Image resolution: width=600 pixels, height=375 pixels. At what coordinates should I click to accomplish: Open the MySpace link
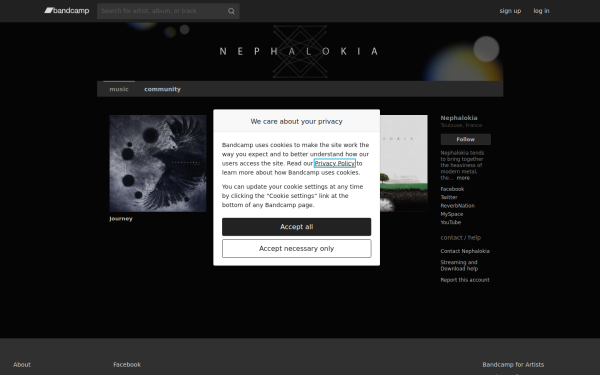(452, 214)
